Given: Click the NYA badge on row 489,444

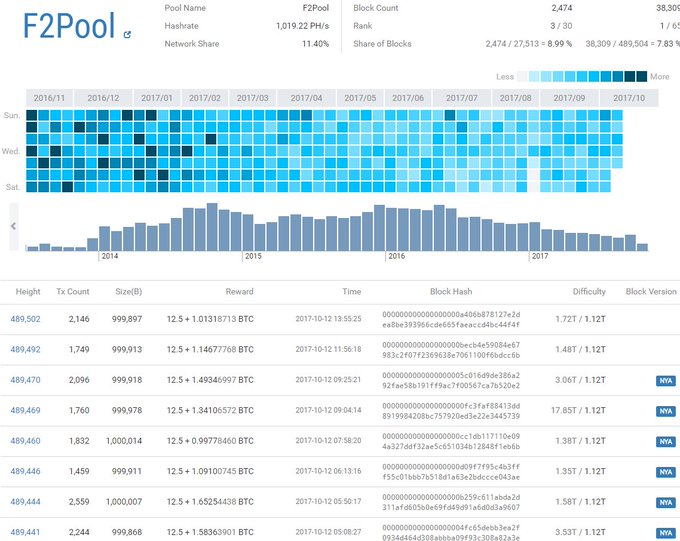Looking at the screenshot, I should 666,502.
